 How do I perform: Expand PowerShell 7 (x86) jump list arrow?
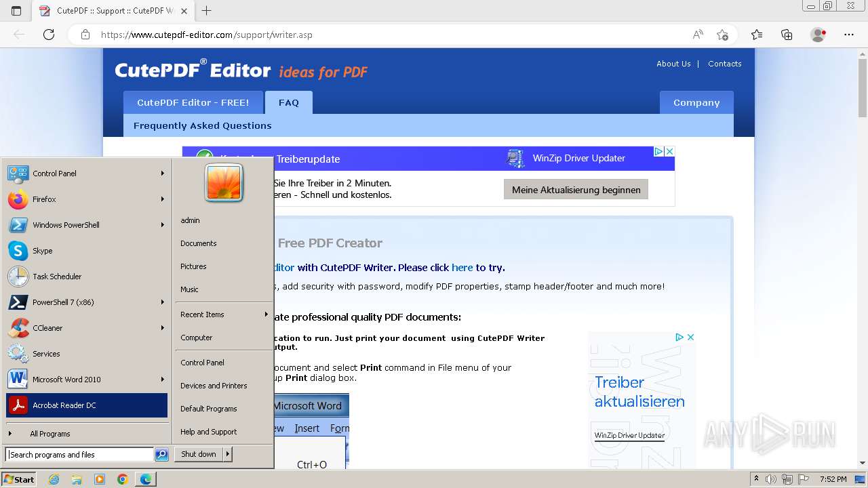tap(163, 302)
